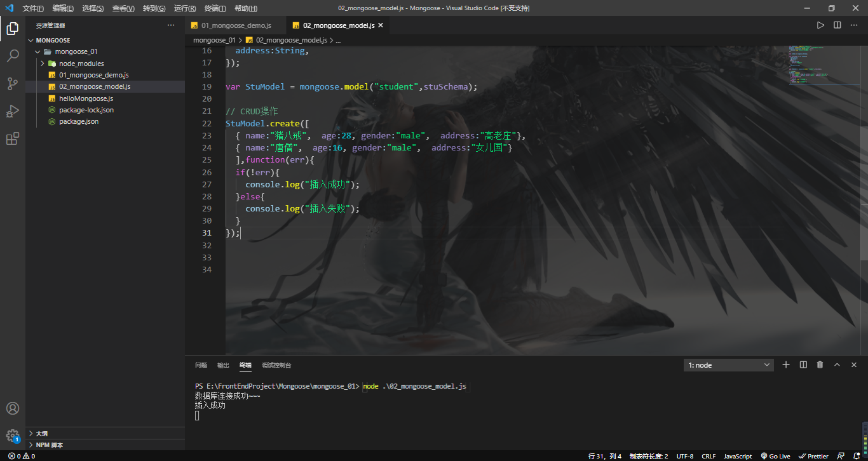Image resolution: width=868 pixels, height=461 pixels.
Task: Collapse the MONGOOSE root folder section
Action: [x=105, y=40]
